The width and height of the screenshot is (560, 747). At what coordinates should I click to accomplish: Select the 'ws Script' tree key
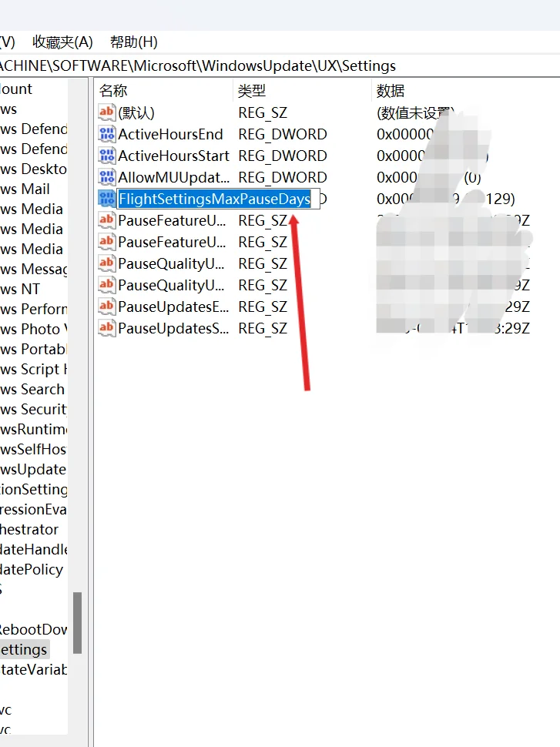[33, 369]
